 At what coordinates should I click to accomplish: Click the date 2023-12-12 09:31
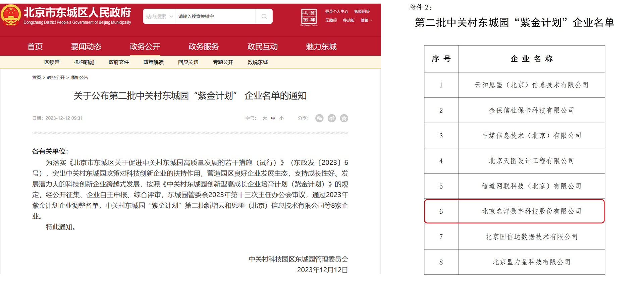point(64,118)
